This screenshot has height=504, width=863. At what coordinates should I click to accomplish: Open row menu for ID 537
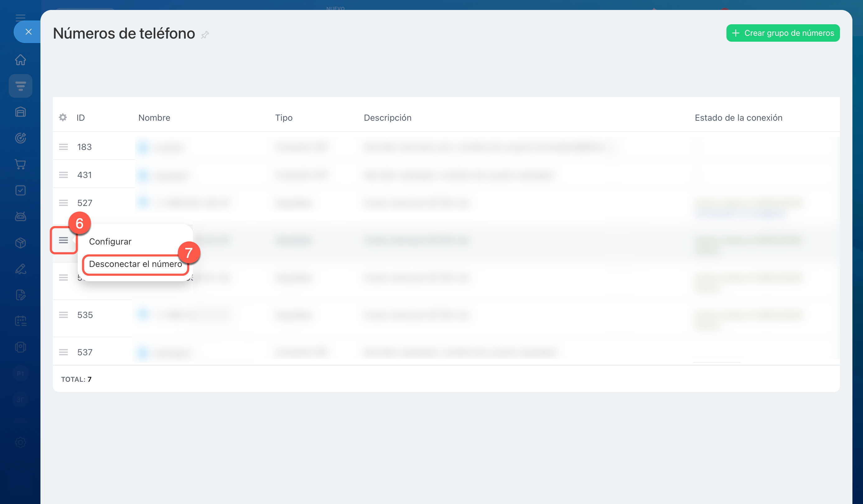(63, 352)
